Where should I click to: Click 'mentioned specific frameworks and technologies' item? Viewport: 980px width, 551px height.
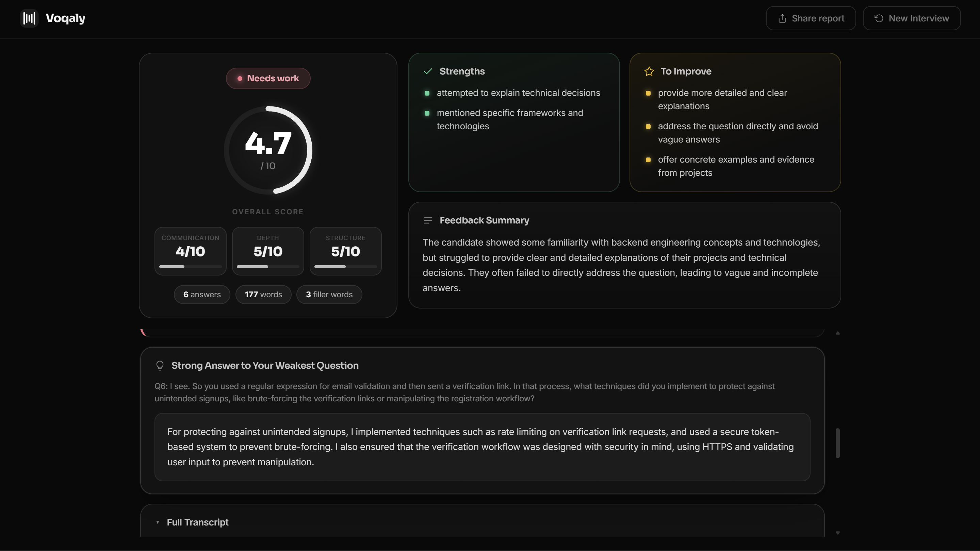[x=510, y=119]
